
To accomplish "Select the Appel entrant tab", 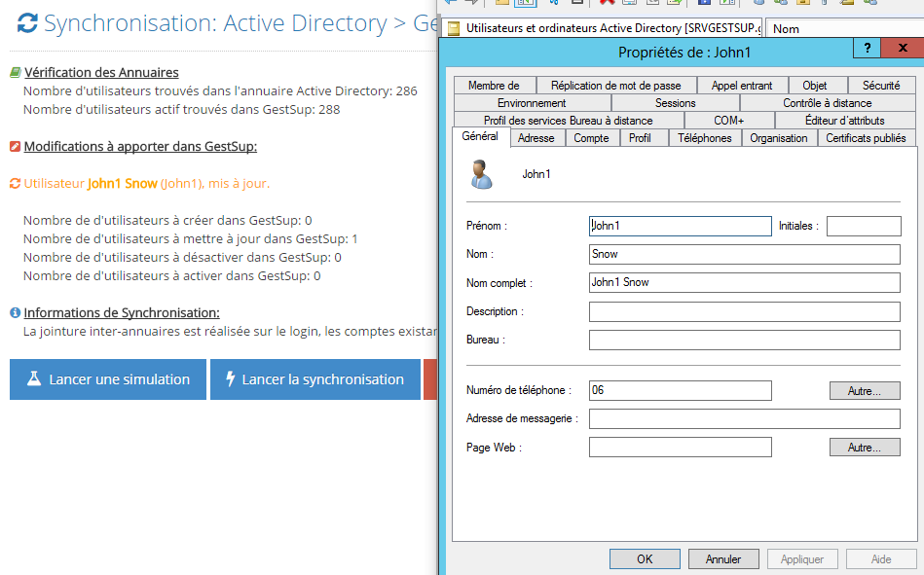I will [742, 86].
